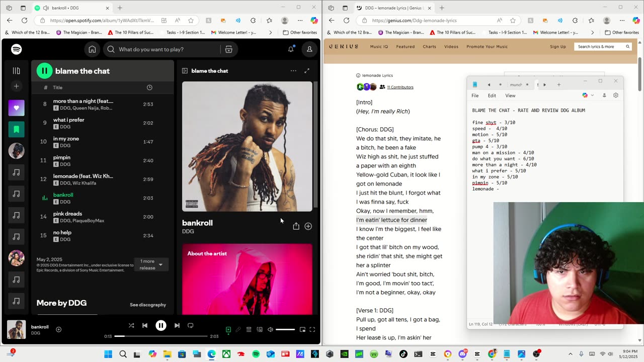This screenshot has height=362, width=644.
Task: Adjust Spotify volume slider
Action: coord(285,330)
